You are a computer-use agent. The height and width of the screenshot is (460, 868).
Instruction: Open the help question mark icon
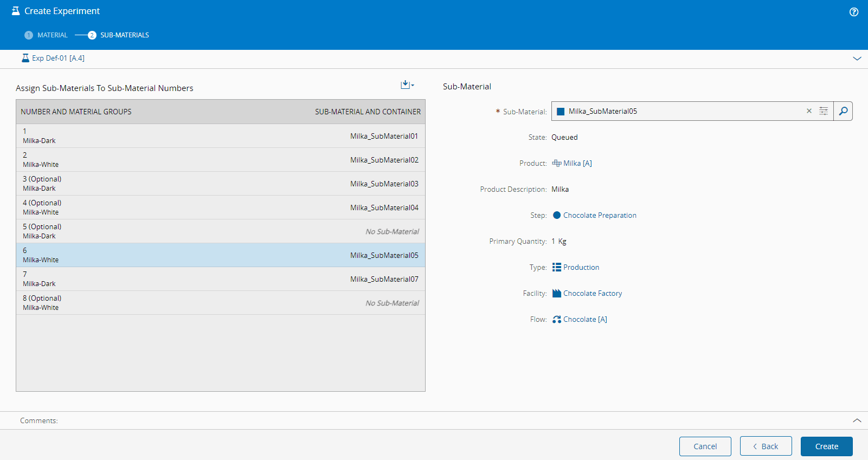click(853, 12)
